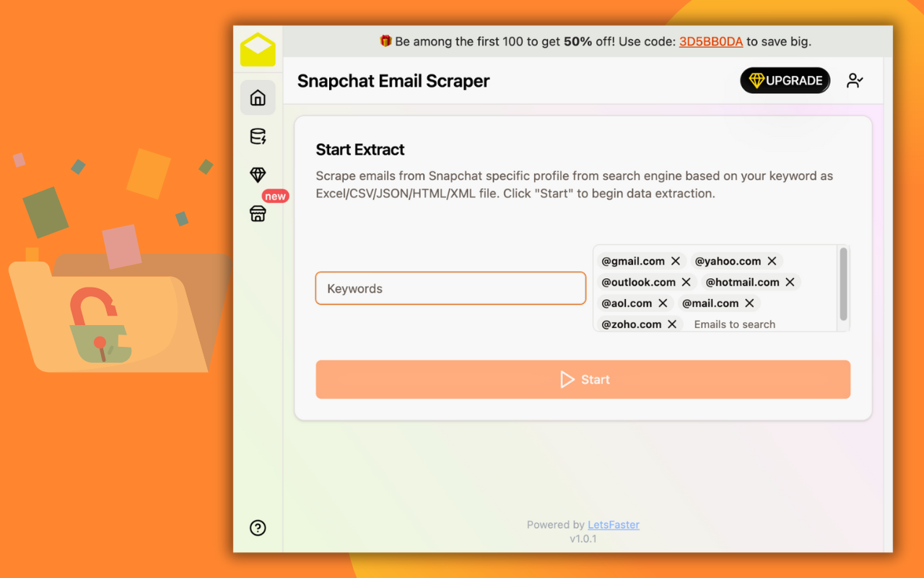924x578 pixels.
Task: Focus the Keywords input field
Action: [x=450, y=288]
